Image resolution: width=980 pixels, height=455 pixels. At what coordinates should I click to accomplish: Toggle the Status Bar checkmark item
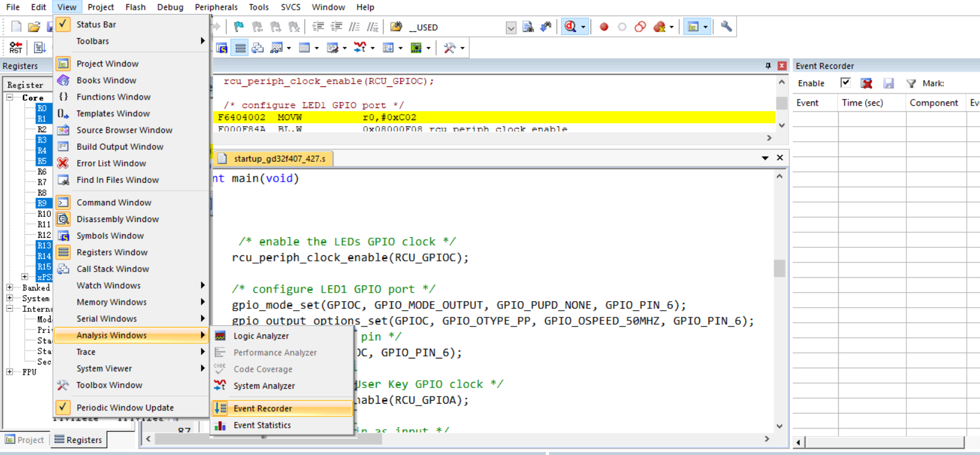[131, 24]
